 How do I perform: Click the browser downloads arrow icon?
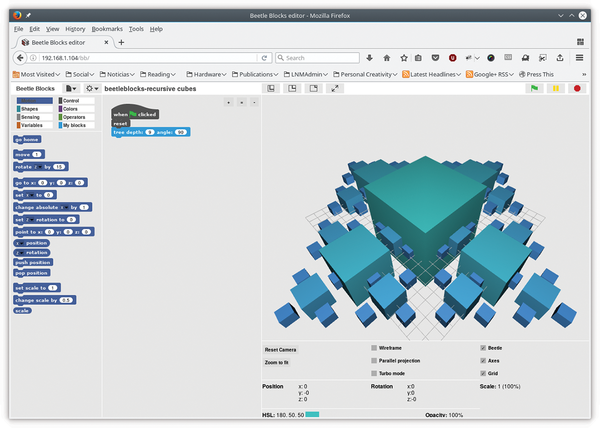(370, 58)
